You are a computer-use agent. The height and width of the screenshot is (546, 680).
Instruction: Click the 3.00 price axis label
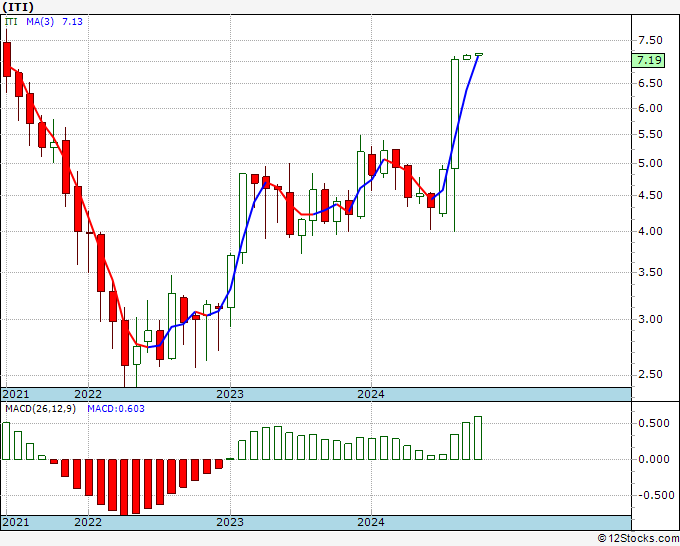point(650,320)
